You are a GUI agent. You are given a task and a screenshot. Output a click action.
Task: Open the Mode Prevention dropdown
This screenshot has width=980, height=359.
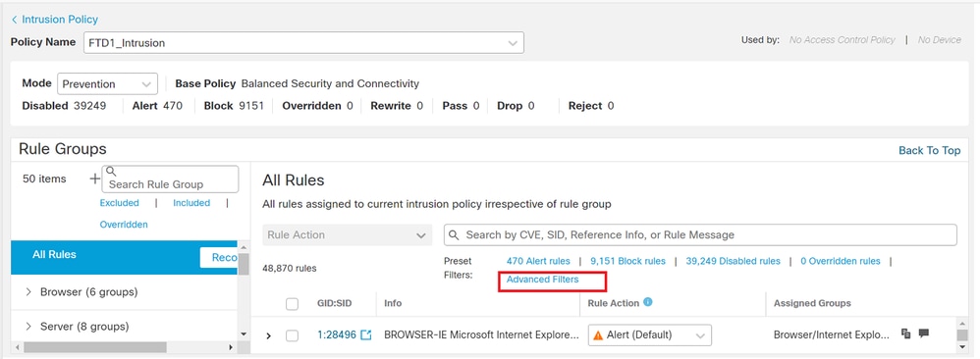tap(107, 83)
